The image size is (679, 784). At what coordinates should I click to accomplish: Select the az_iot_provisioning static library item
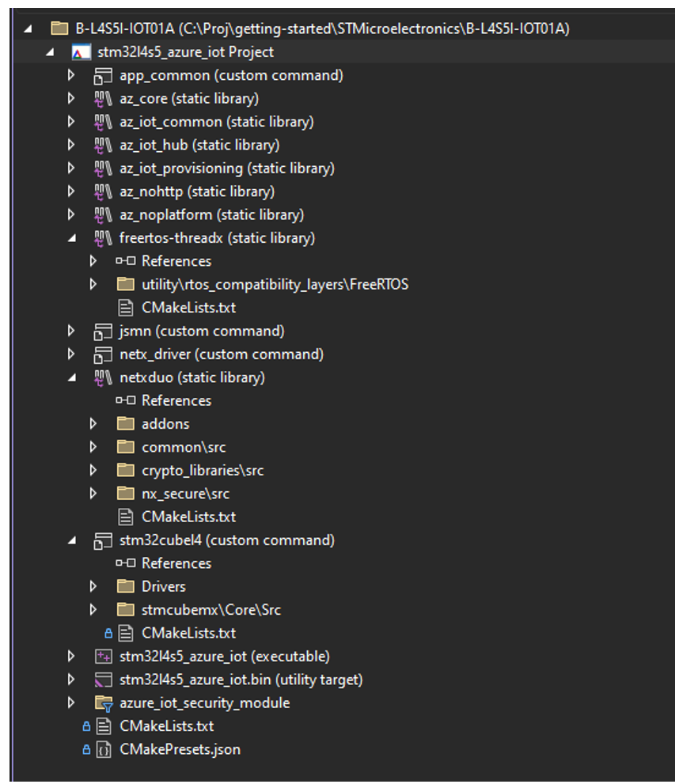click(226, 169)
